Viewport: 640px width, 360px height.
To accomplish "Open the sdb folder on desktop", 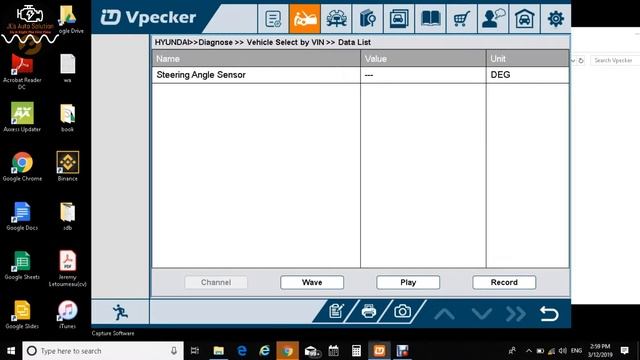I will [x=67, y=216].
